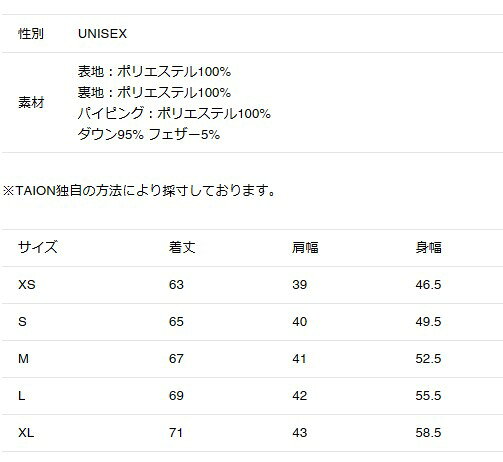The image size is (503, 462).
Task: Select the 身幅 column header
Action: (x=428, y=247)
